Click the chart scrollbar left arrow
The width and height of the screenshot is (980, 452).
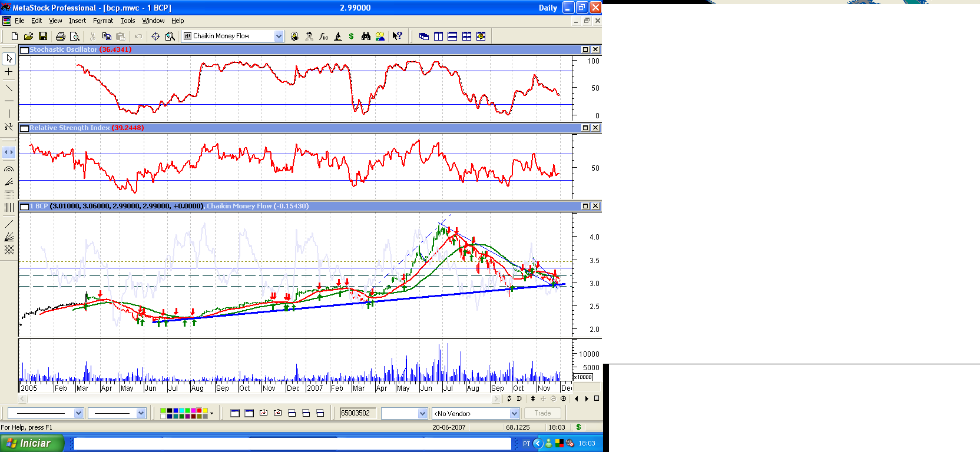coord(23,398)
